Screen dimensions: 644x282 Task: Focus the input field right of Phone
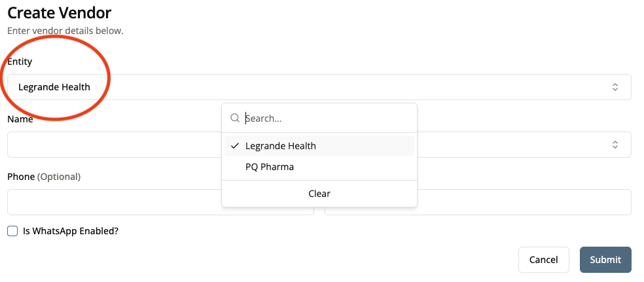pos(524,202)
